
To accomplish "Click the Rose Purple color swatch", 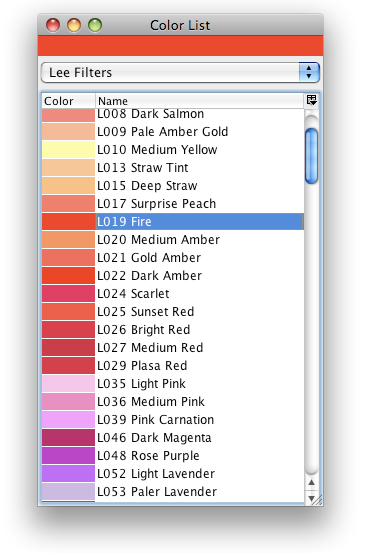I will pos(68,455).
